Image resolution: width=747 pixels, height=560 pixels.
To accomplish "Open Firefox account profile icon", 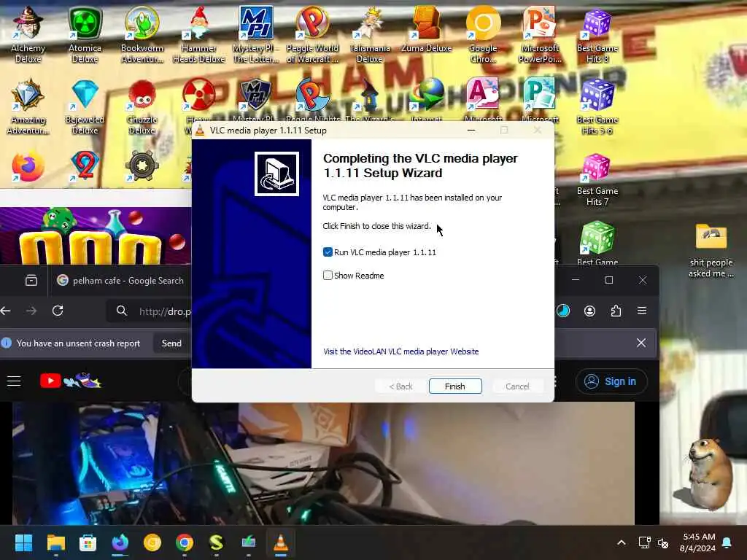I will [x=589, y=311].
